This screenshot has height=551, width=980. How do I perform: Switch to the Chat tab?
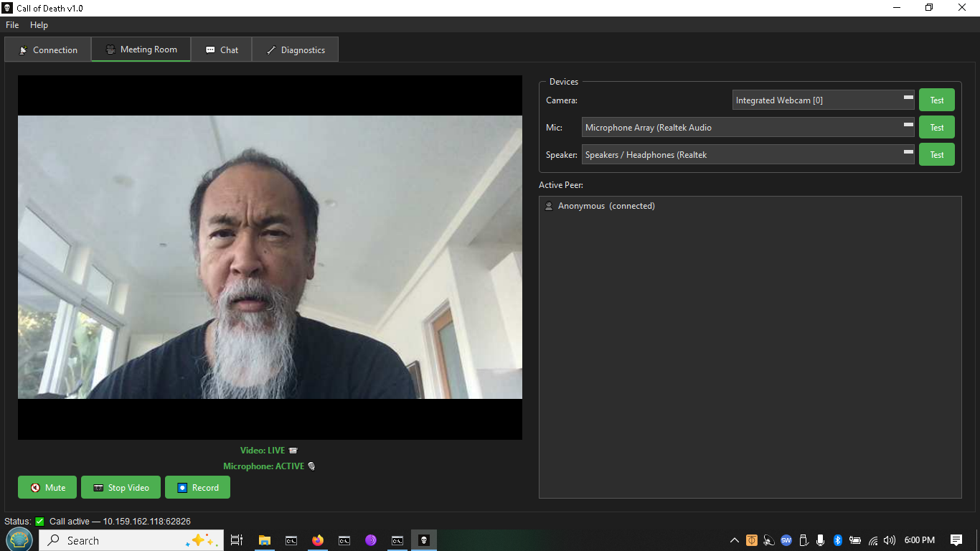coord(222,50)
